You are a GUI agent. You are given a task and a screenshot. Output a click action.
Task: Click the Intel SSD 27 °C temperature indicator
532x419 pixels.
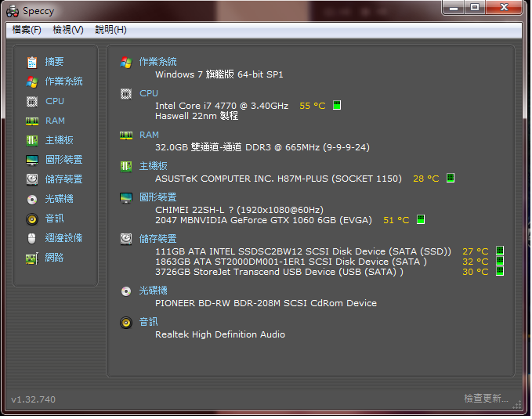(500, 251)
